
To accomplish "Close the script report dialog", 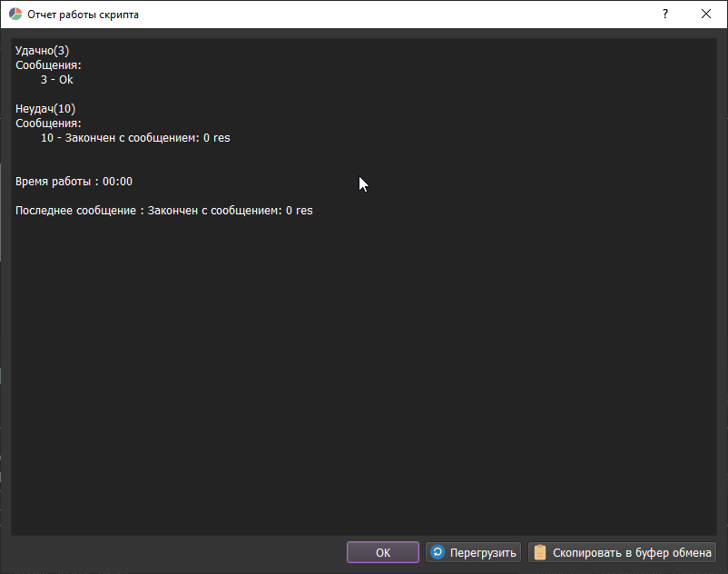I will [706, 15].
